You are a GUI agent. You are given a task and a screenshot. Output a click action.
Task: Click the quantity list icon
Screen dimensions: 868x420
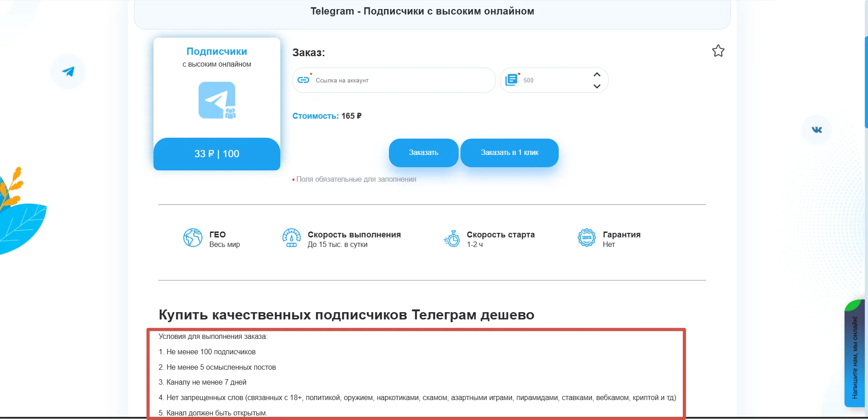511,80
